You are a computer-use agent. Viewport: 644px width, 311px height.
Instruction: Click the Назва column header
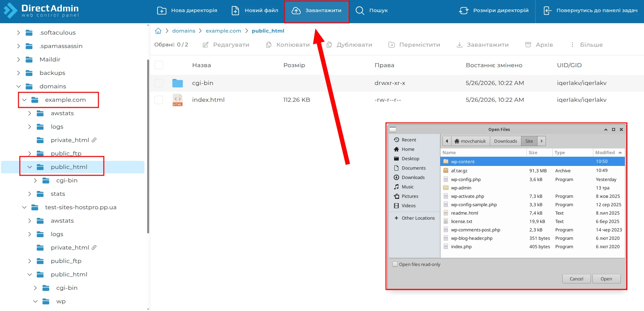click(x=202, y=65)
